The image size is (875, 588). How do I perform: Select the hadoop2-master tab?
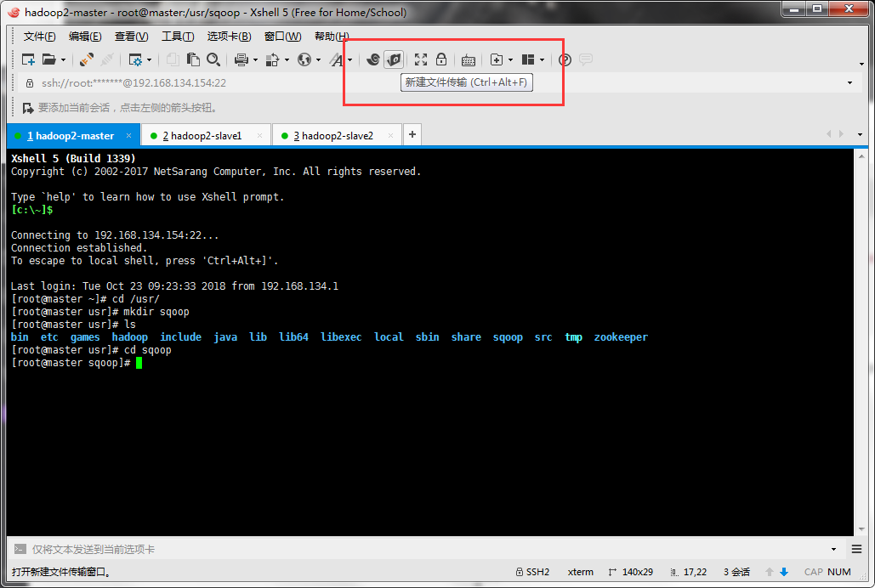click(x=72, y=136)
